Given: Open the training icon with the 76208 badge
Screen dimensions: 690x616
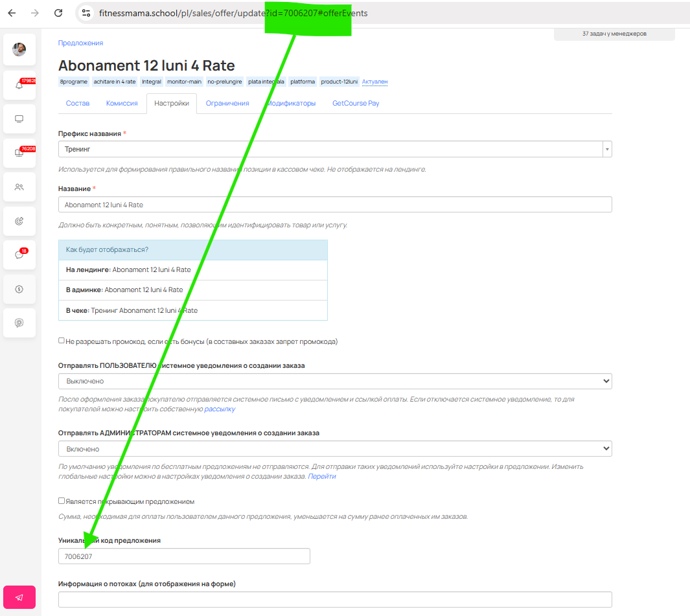Looking at the screenshot, I should pyautogui.click(x=19, y=153).
